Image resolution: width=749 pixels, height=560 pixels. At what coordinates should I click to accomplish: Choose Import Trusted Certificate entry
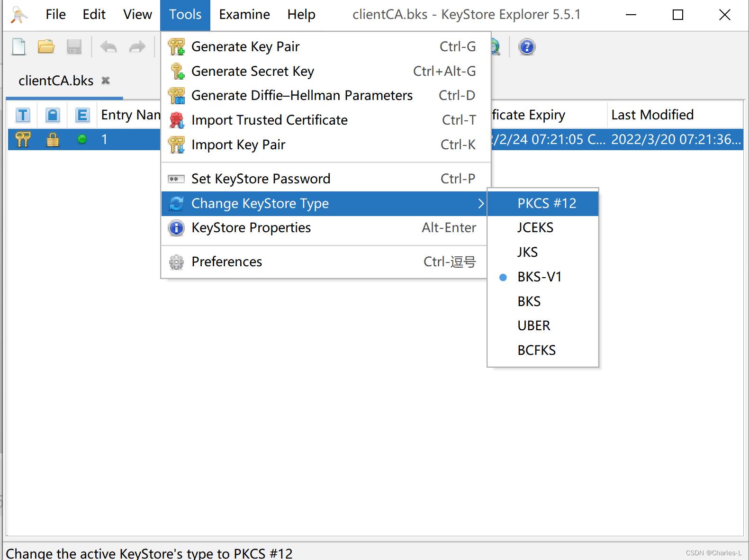(326, 120)
